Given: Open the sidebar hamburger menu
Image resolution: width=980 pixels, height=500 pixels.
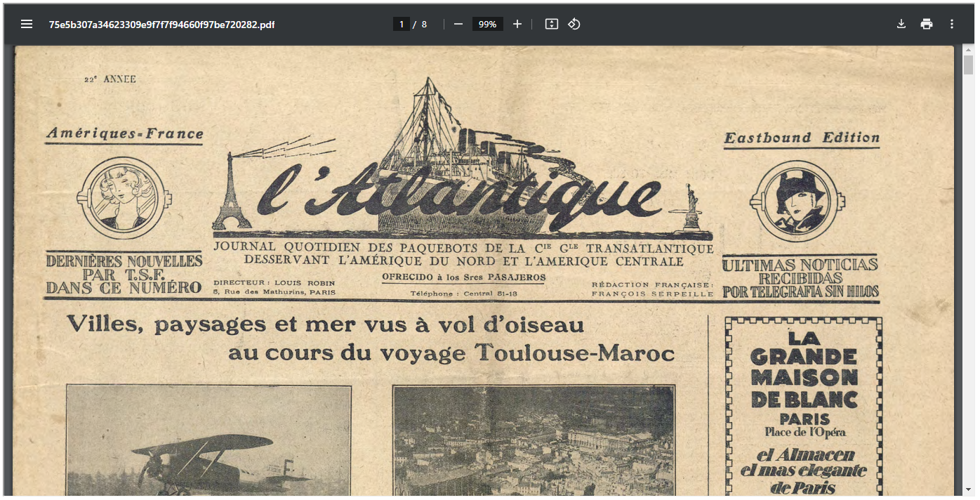Looking at the screenshot, I should pyautogui.click(x=27, y=24).
